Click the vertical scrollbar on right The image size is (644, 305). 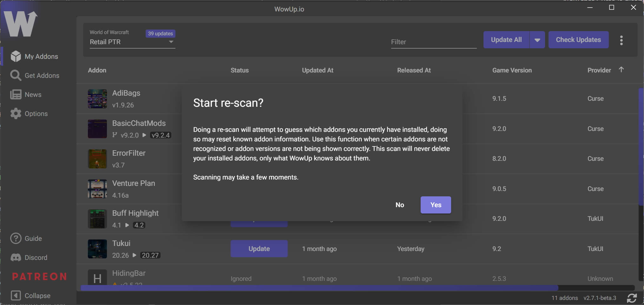(x=641, y=147)
